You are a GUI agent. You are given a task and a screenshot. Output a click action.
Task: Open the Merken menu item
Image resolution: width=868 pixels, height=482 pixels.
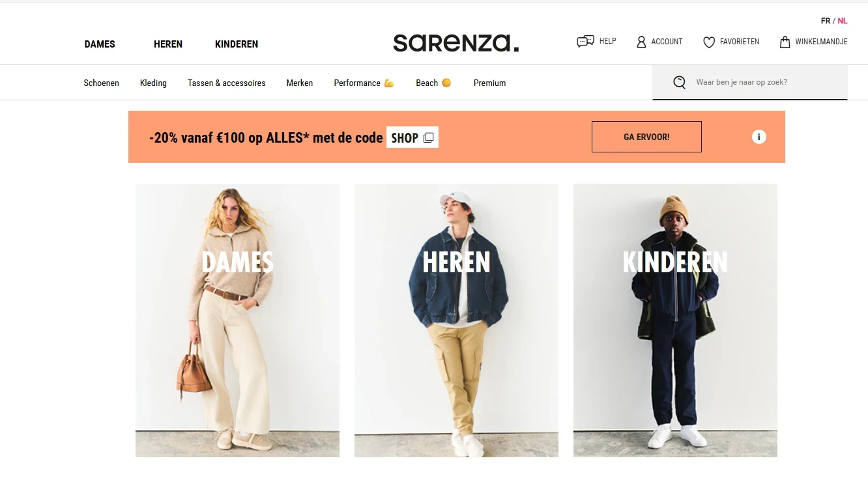[300, 83]
